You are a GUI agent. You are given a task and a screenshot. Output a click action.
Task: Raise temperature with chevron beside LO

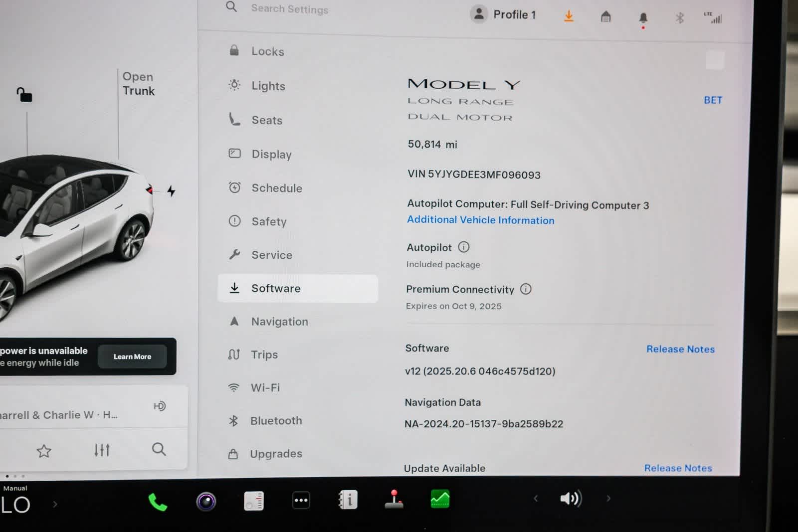[x=55, y=504]
